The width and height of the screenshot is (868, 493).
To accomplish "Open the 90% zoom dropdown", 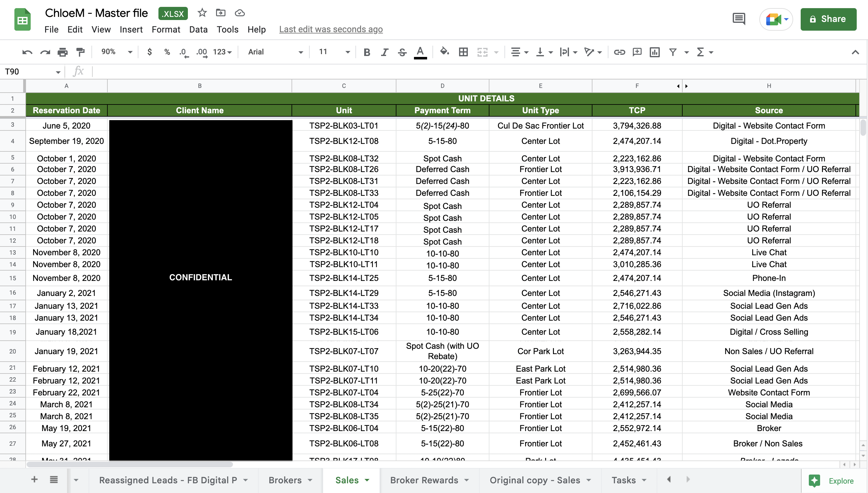I will pyautogui.click(x=116, y=52).
